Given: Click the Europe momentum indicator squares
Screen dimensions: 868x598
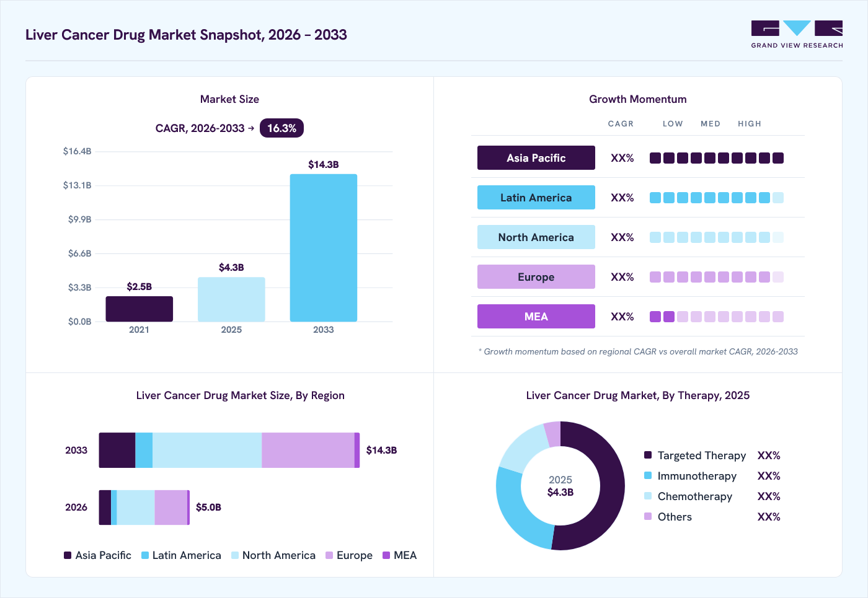Looking at the screenshot, I should point(717,277).
